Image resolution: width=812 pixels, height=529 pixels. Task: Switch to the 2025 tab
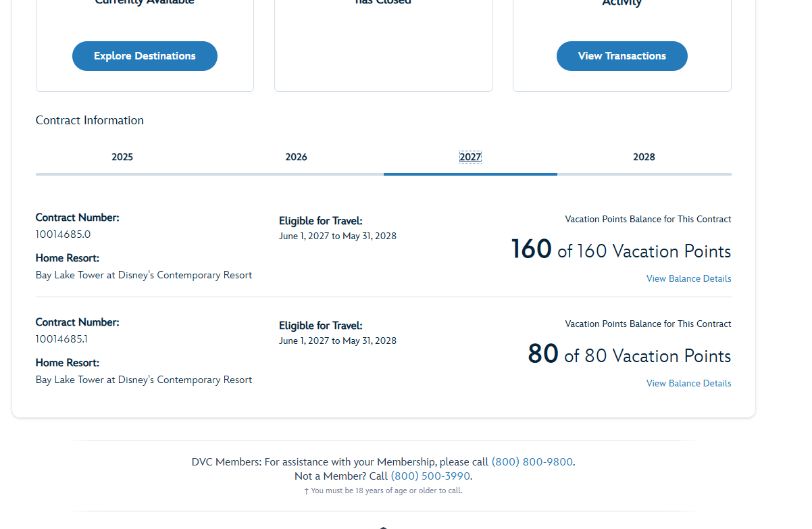122,157
